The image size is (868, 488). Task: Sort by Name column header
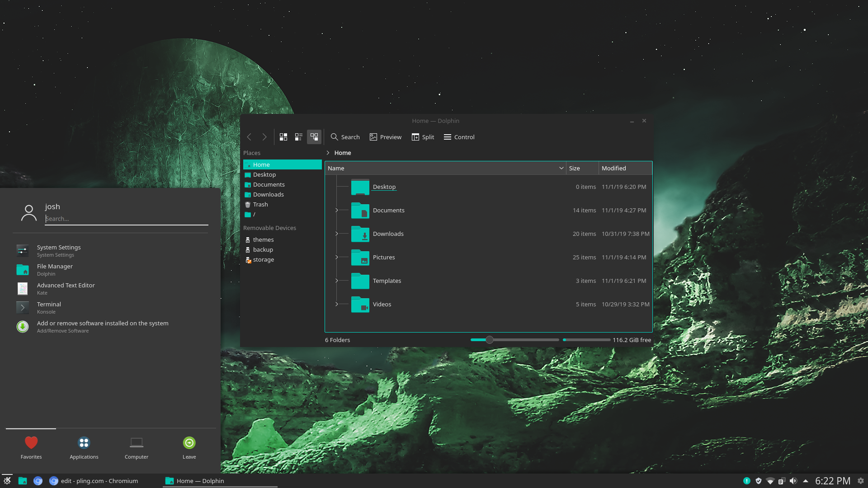(x=445, y=168)
